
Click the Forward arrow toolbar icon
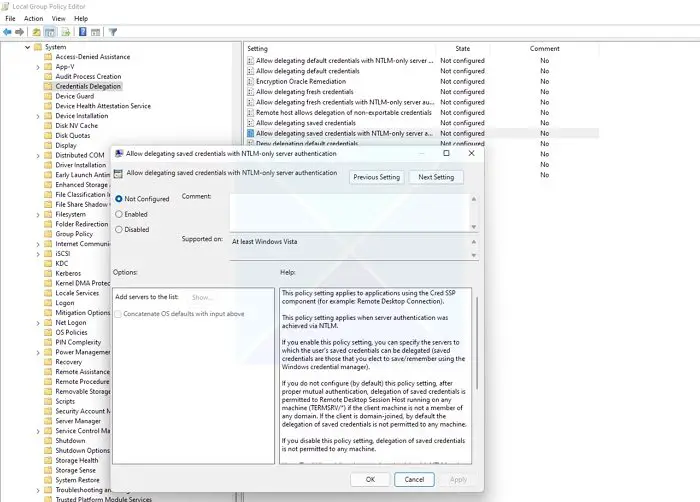click(20, 32)
